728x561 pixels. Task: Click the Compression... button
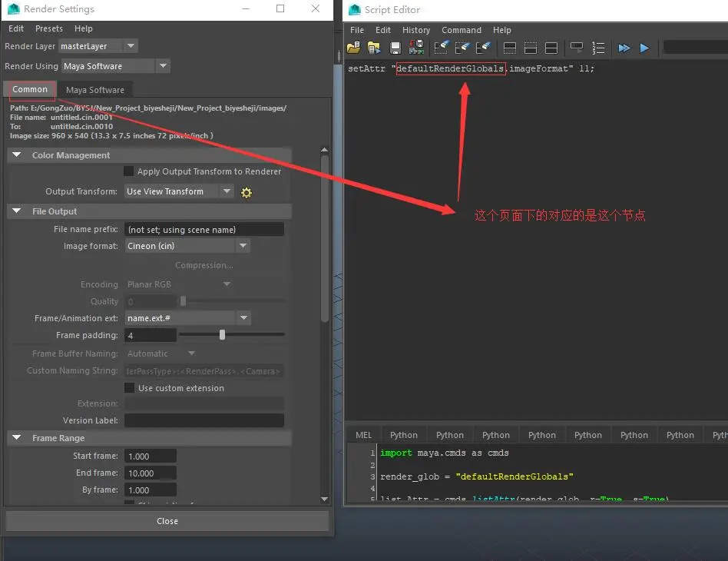204,265
